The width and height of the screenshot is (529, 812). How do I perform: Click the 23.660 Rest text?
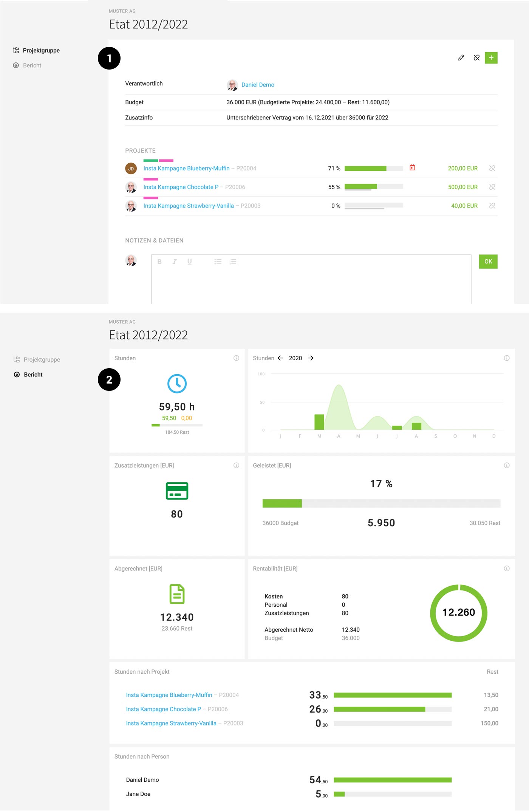[177, 628]
